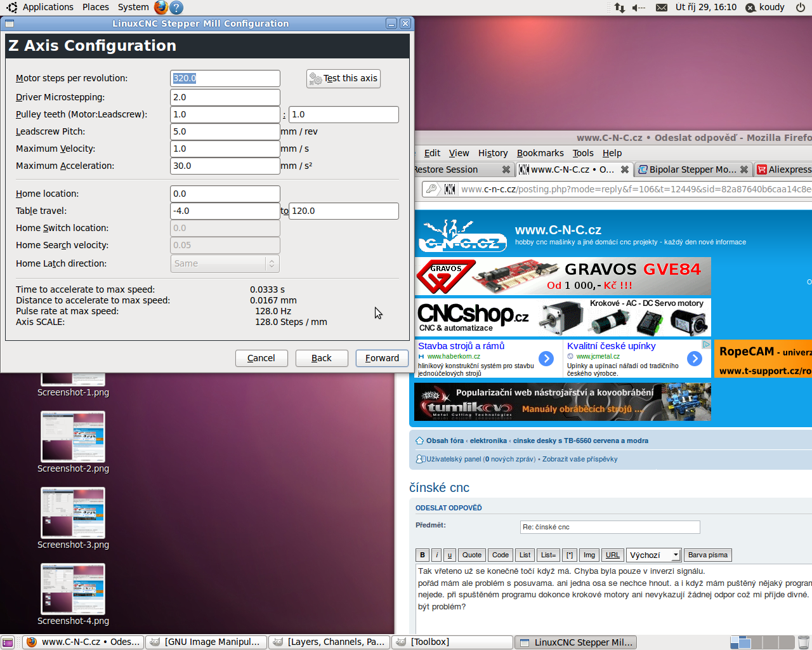Image resolution: width=812 pixels, height=650 pixels.
Task: Open the Bookmarks menu in Firefox
Action: pyautogui.click(x=540, y=153)
